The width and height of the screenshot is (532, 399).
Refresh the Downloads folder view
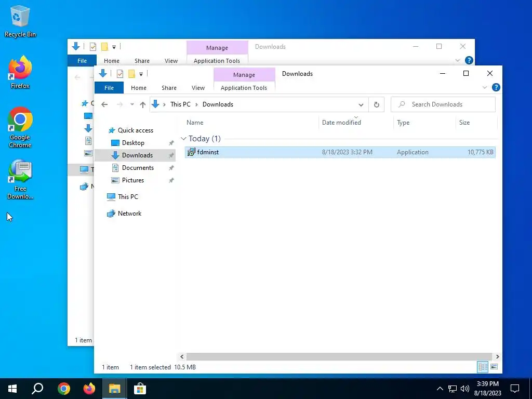[376, 104]
